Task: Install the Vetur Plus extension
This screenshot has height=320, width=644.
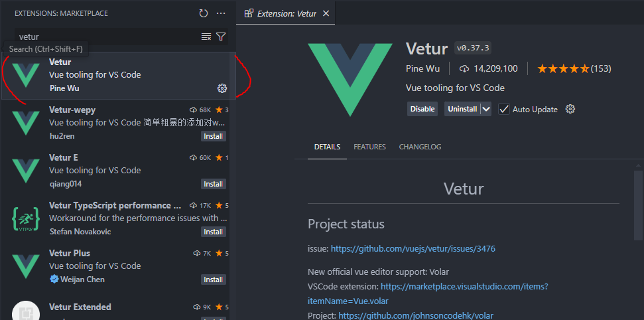Action: 214,280
